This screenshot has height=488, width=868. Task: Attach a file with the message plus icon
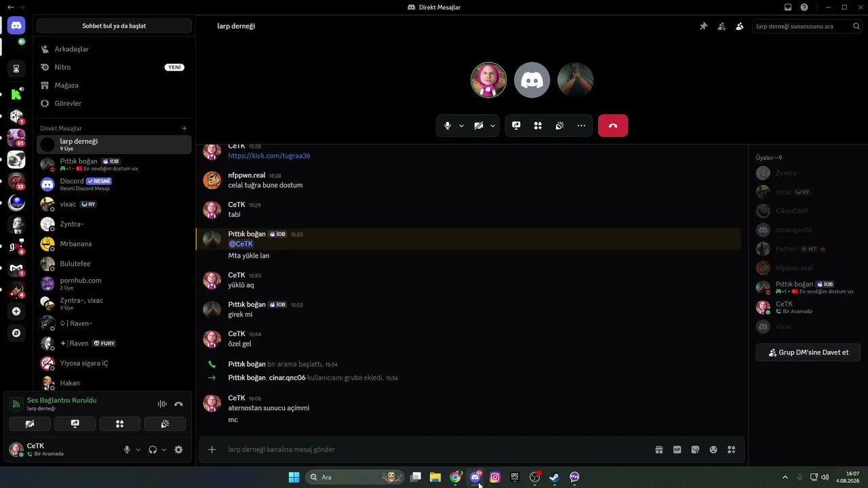212,449
